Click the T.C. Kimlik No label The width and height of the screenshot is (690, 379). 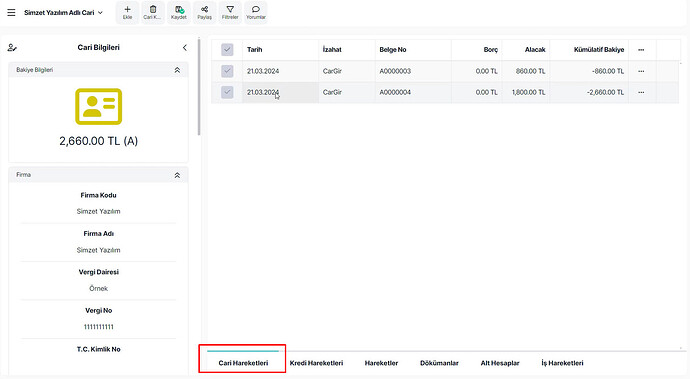click(x=99, y=349)
